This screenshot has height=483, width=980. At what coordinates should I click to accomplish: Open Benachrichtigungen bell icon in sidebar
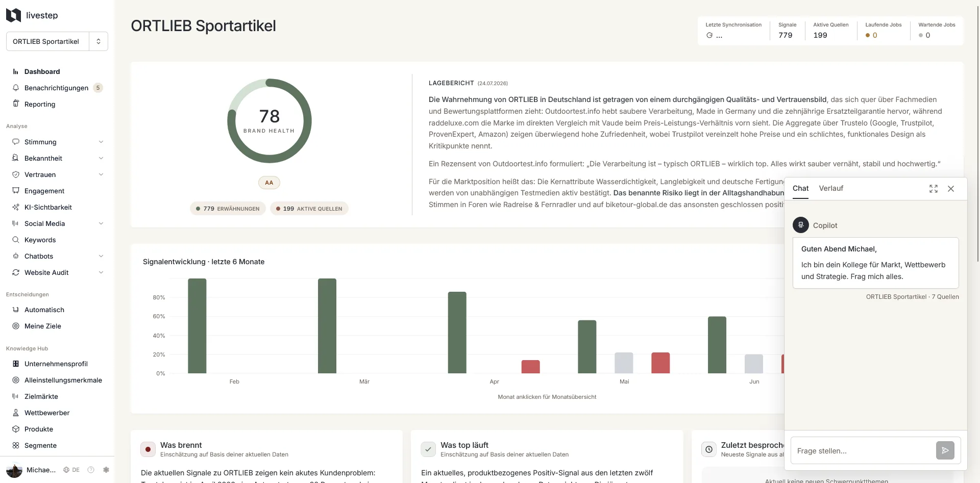point(16,88)
